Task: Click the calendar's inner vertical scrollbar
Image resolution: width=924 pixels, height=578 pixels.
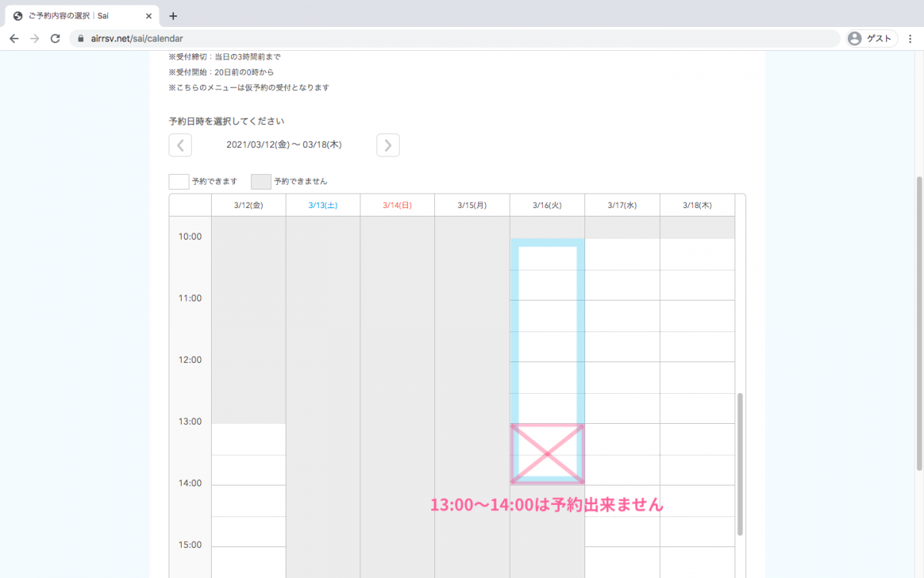Action: (x=740, y=465)
